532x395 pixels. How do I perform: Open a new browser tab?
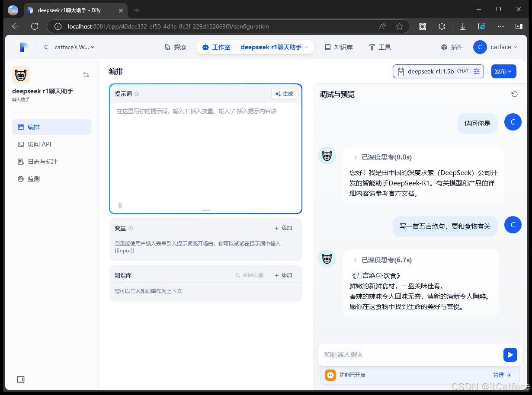point(137,10)
